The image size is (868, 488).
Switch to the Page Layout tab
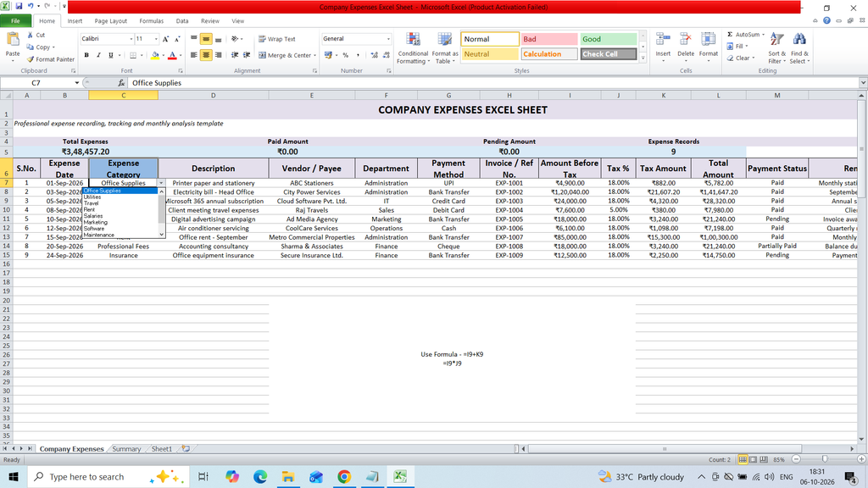click(111, 21)
